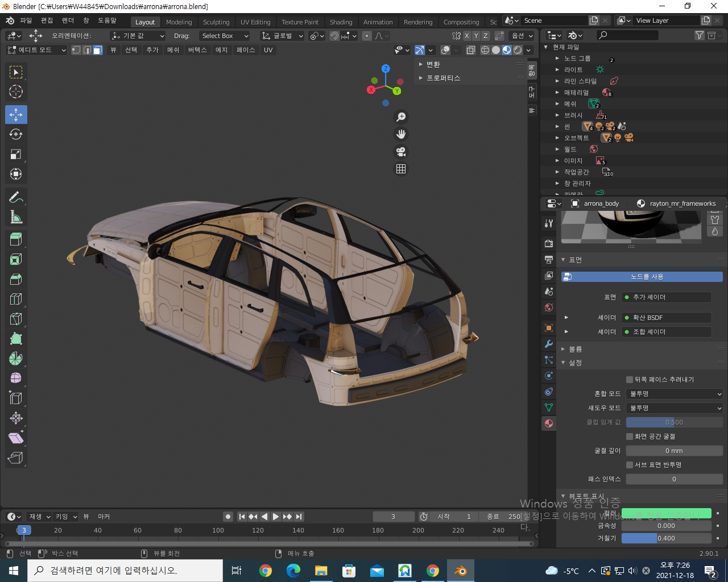Open the 혼합 모드 dropdown
Screen dimensions: 728x582
tap(674, 394)
